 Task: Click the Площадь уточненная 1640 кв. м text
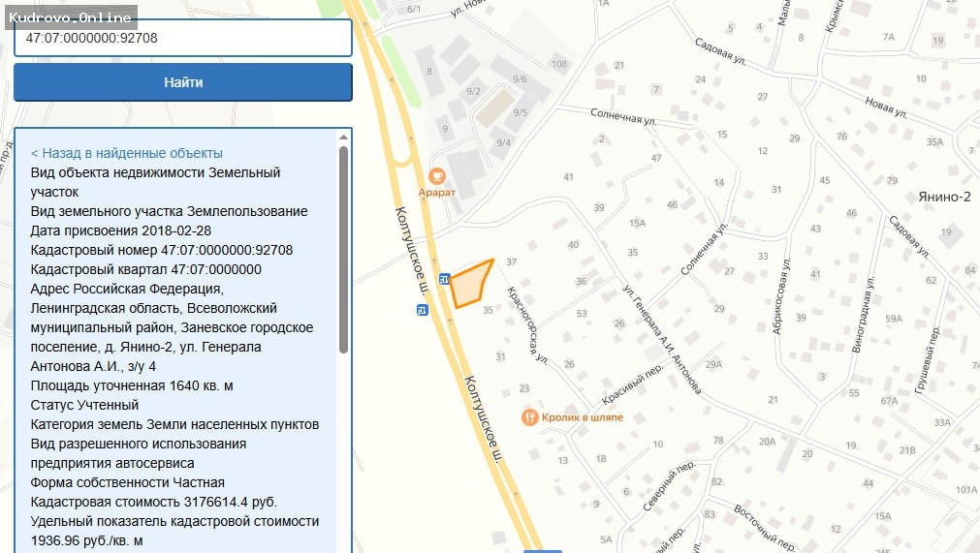[132, 385]
